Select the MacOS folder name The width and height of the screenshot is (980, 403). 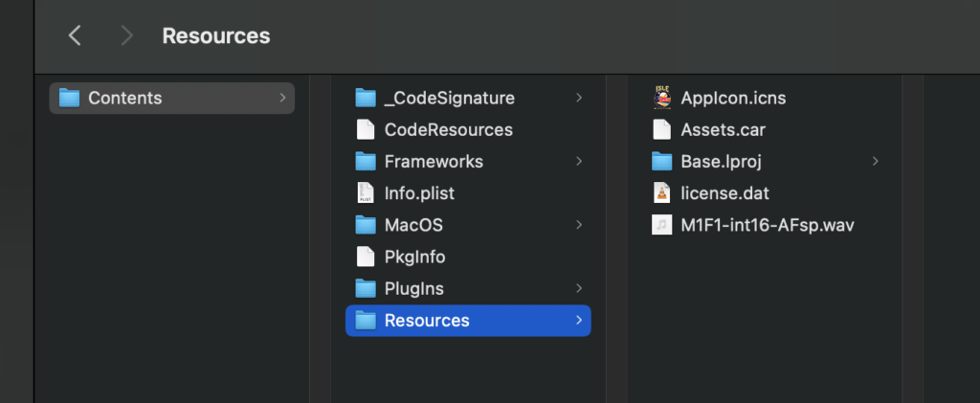(x=413, y=225)
